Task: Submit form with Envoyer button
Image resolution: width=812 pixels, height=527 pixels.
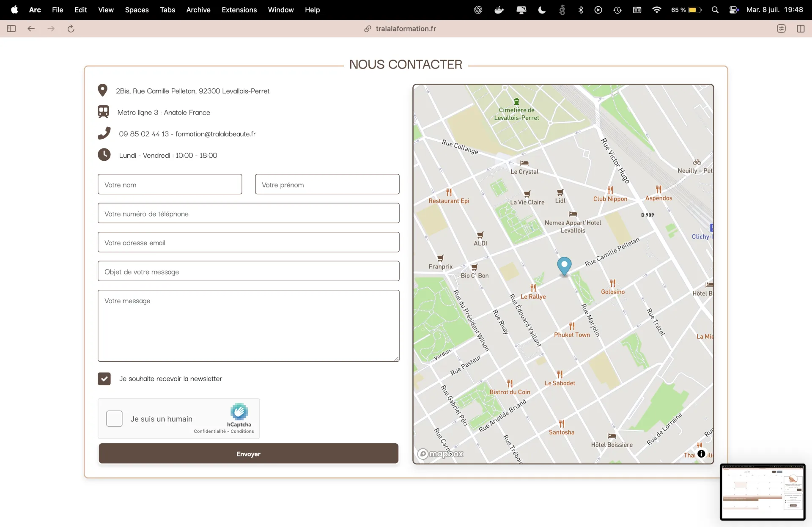Action: (248, 453)
